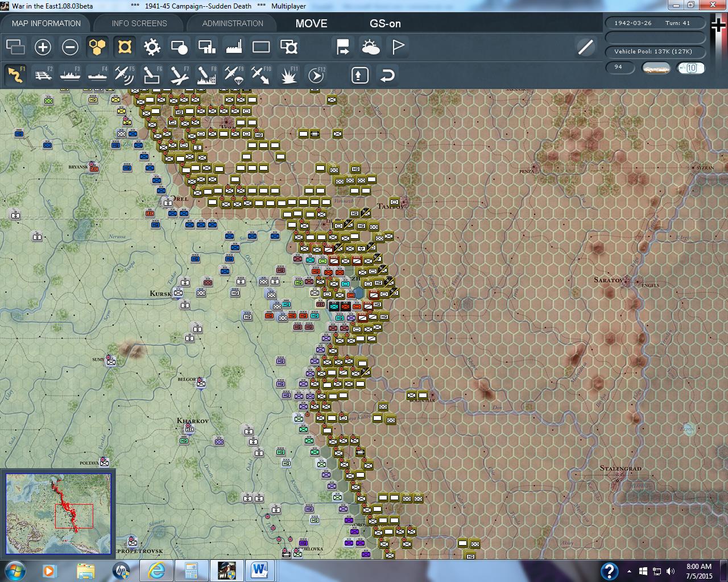Select Move mode F1
Image resolution: width=728 pixels, height=582 pixels.
click(x=15, y=75)
